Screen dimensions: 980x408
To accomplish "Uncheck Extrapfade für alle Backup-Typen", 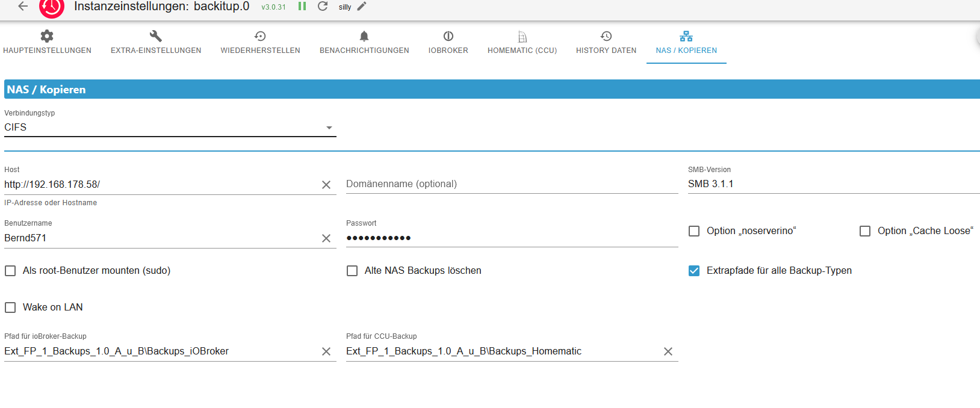I will tap(694, 271).
